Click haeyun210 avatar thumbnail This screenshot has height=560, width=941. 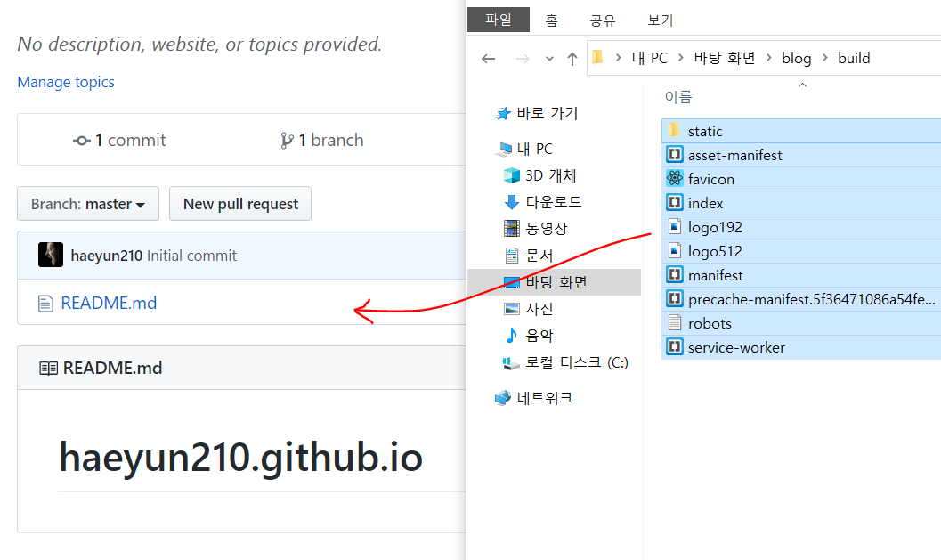pos(51,255)
